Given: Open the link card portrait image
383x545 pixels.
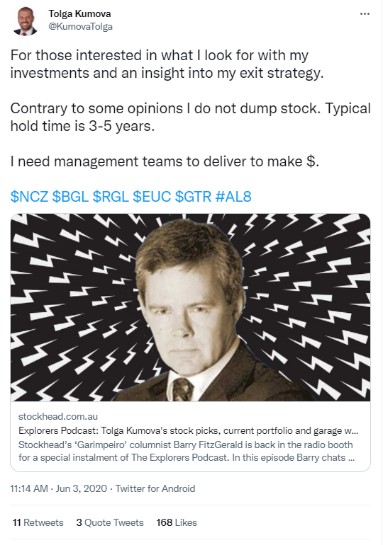Looking at the screenshot, I should 190,307.
